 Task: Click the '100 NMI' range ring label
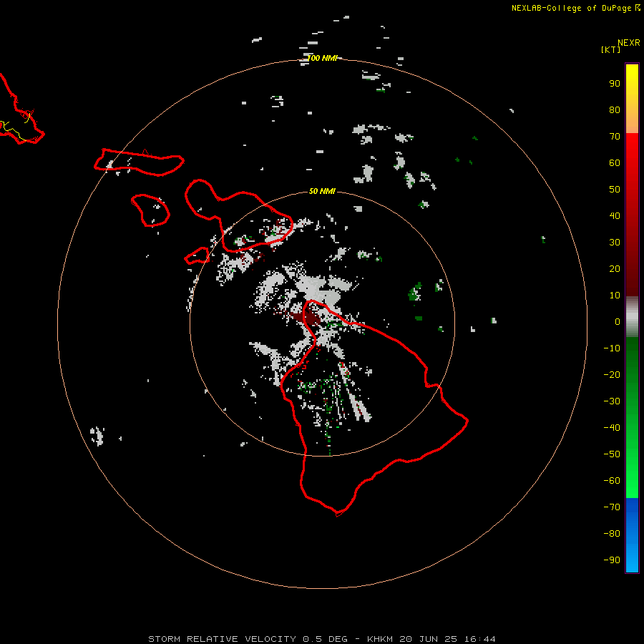(x=323, y=58)
